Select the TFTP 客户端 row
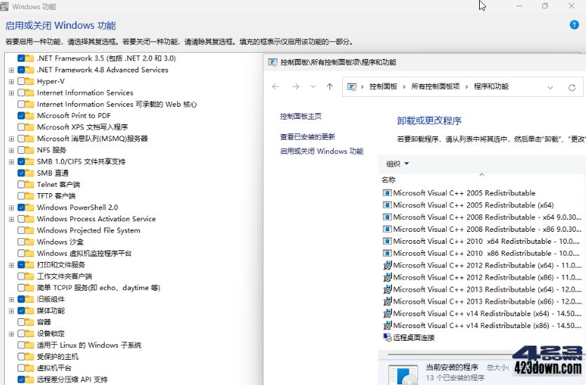Image resolution: width=588 pixels, height=385 pixels. pyautogui.click(x=56, y=196)
